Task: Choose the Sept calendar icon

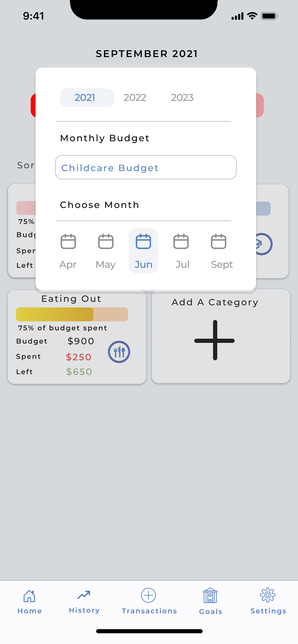Action: tap(219, 241)
